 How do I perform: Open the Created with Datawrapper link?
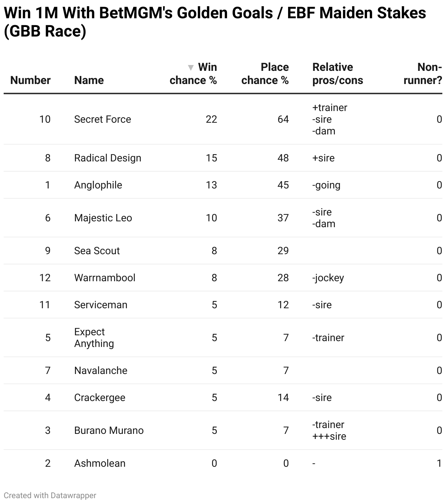[x=50, y=496]
